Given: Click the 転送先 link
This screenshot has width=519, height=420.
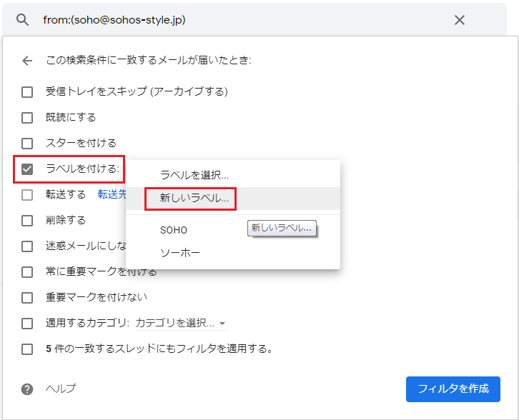Looking at the screenshot, I should pyautogui.click(x=112, y=194).
